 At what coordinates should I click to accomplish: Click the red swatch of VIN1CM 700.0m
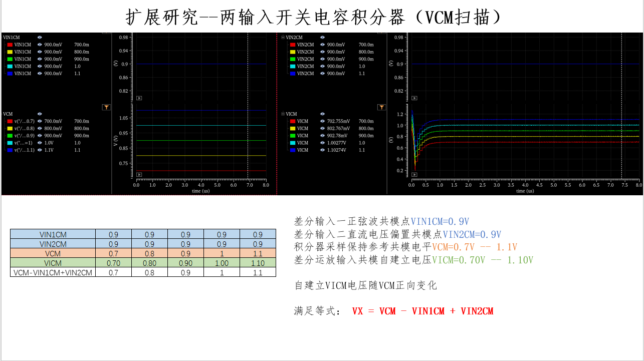(10, 45)
